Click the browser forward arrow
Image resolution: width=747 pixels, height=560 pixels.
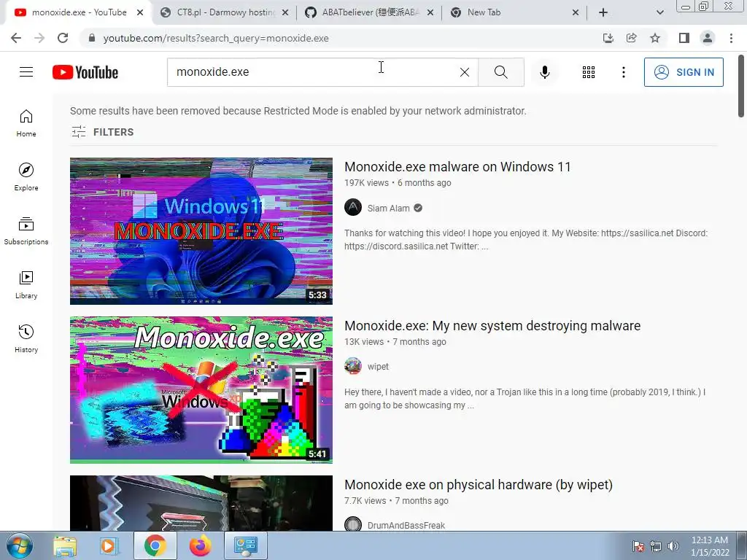click(39, 38)
